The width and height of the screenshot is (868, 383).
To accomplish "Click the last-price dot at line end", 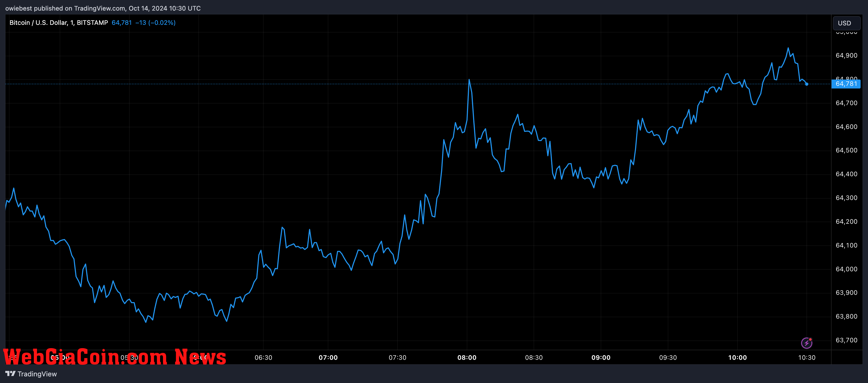I will (806, 84).
